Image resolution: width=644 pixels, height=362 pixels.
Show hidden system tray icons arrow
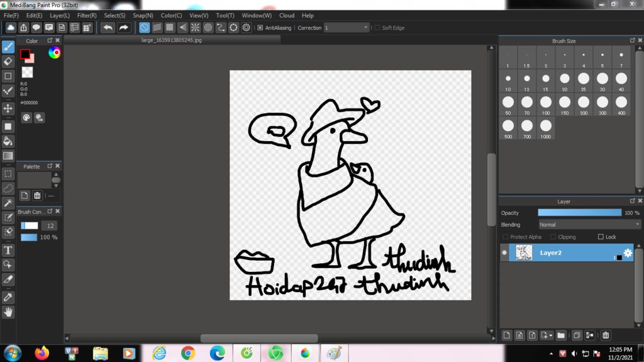coord(551,353)
